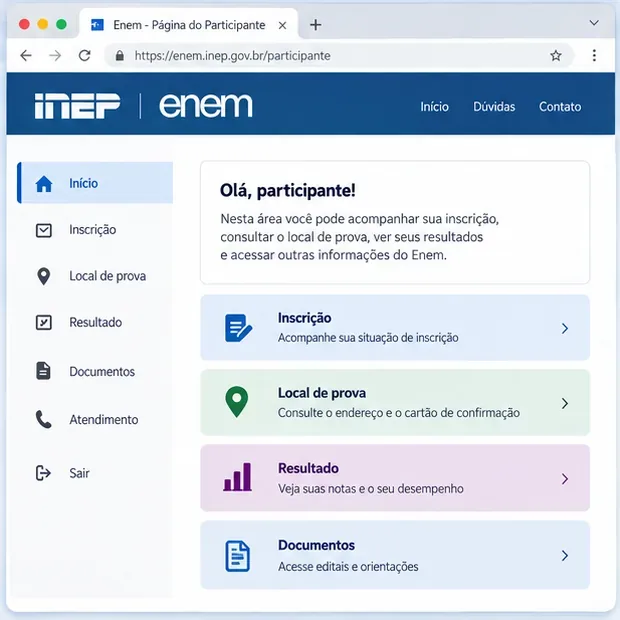The image size is (620, 620).
Task: Open Local de prova label in sidebar
Action: click(108, 276)
